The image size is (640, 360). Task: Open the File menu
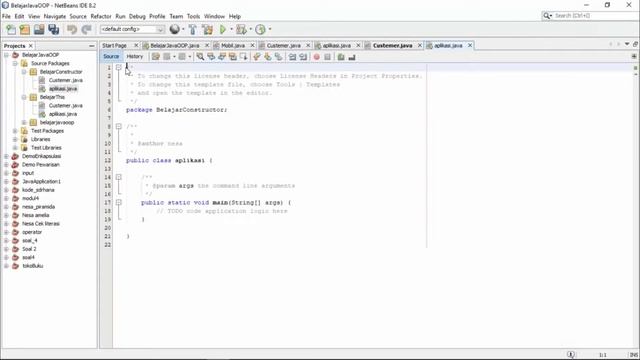pos(6,16)
